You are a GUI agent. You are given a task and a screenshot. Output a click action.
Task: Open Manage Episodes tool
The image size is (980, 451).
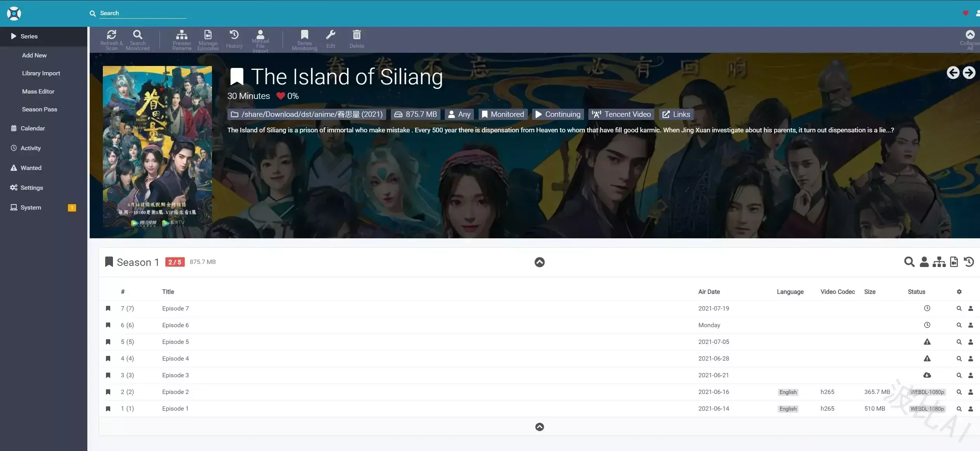[x=208, y=40]
